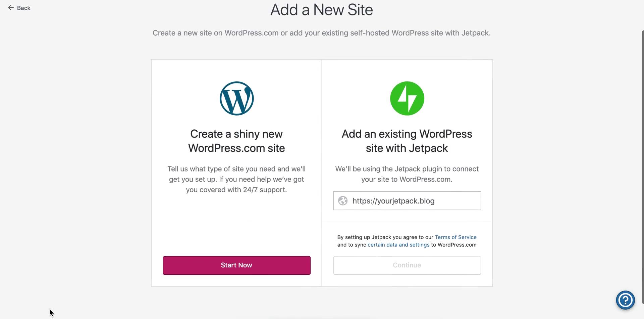This screenshot has height=319, width=644.
Task: Open the certain data and settings link
Action: (x=398, y=245)
